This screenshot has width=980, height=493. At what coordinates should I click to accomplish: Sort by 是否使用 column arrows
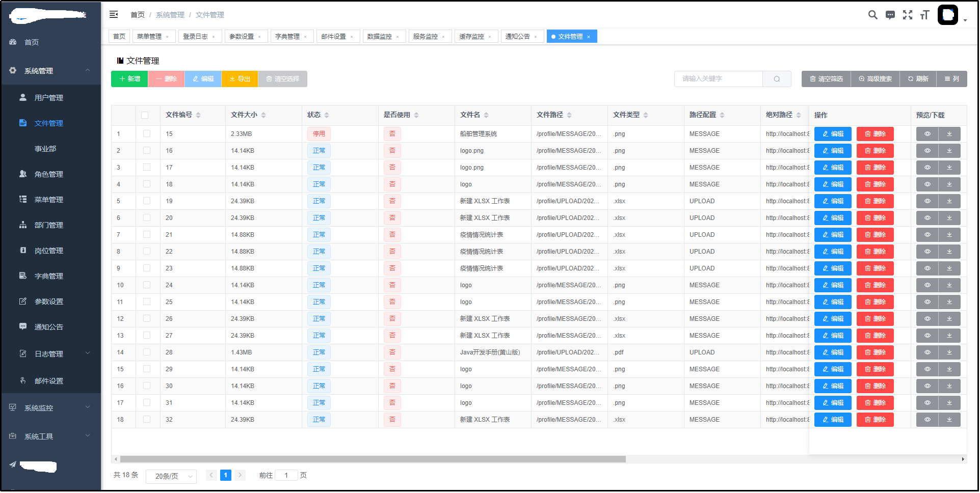(x=416, y=115)
